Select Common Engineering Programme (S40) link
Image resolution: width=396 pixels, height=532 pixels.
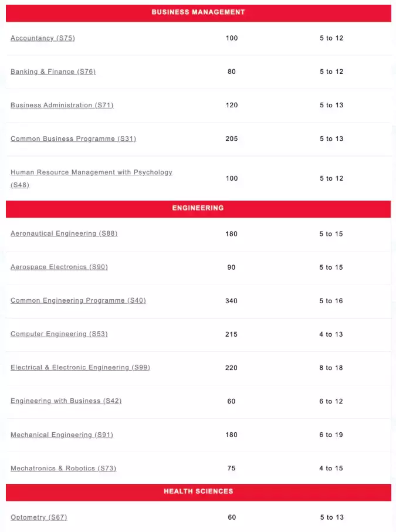coord(78,300)
